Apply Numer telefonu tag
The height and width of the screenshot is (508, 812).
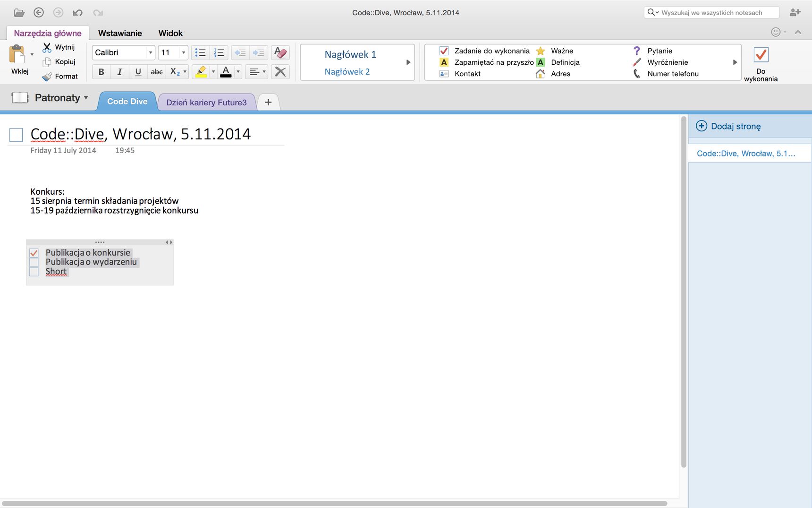coord(665,74)
